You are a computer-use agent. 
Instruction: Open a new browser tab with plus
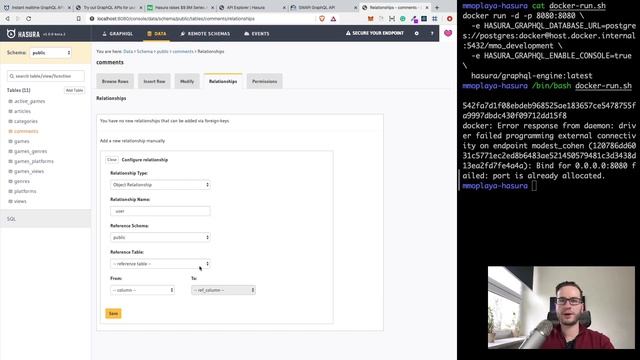coord(437,7)
